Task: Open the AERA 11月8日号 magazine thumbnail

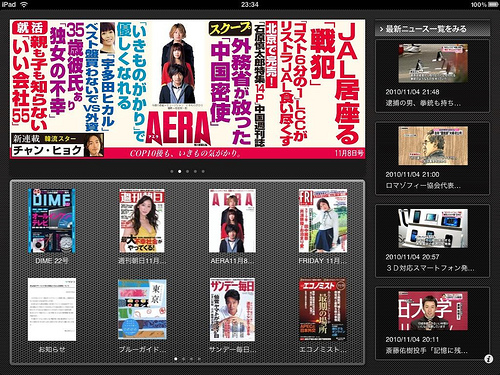Action: pyautogui.click(x=232, y=221)
